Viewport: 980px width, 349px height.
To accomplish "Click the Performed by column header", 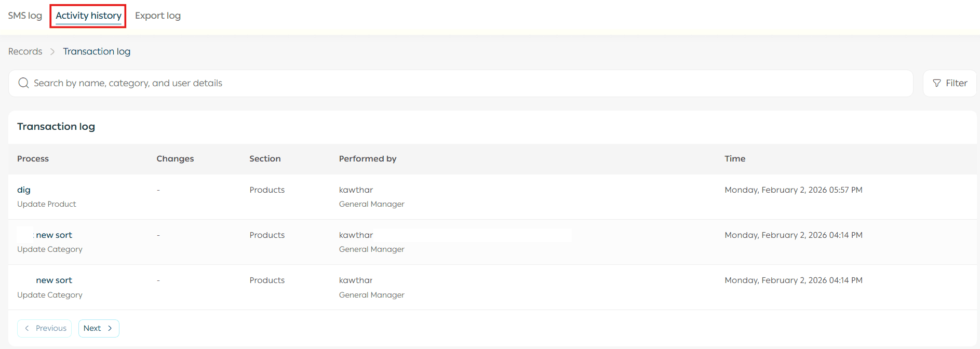I will click(x=368, y=159).
